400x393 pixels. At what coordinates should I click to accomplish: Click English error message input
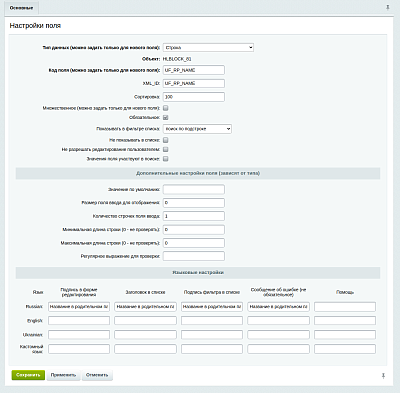[278, 321]
